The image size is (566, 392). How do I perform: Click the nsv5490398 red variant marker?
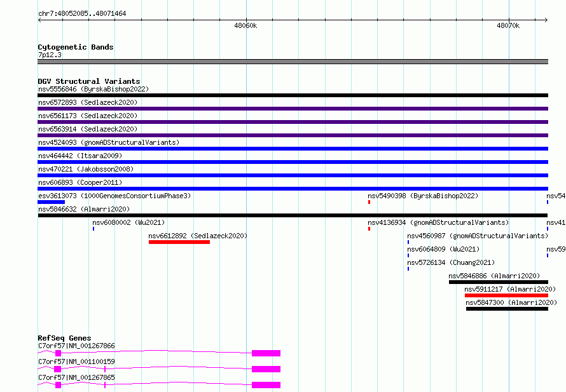[x=369, y=202]
